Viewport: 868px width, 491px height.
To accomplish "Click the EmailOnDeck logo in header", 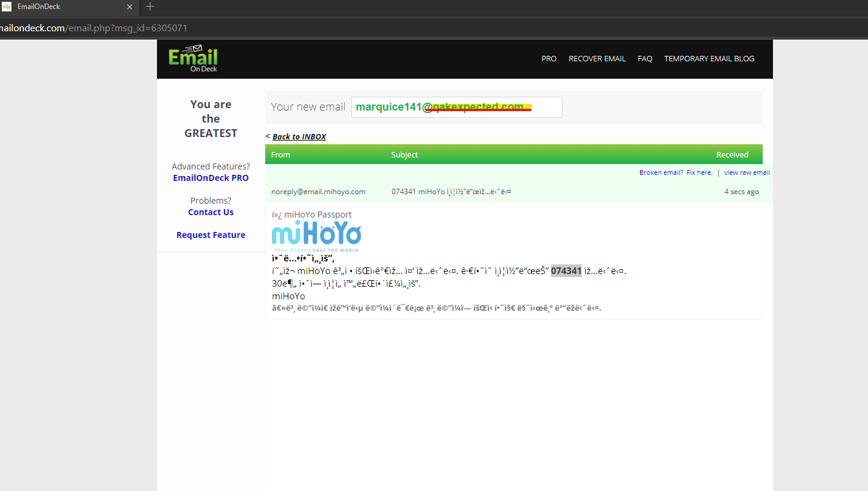I will 193,58.
